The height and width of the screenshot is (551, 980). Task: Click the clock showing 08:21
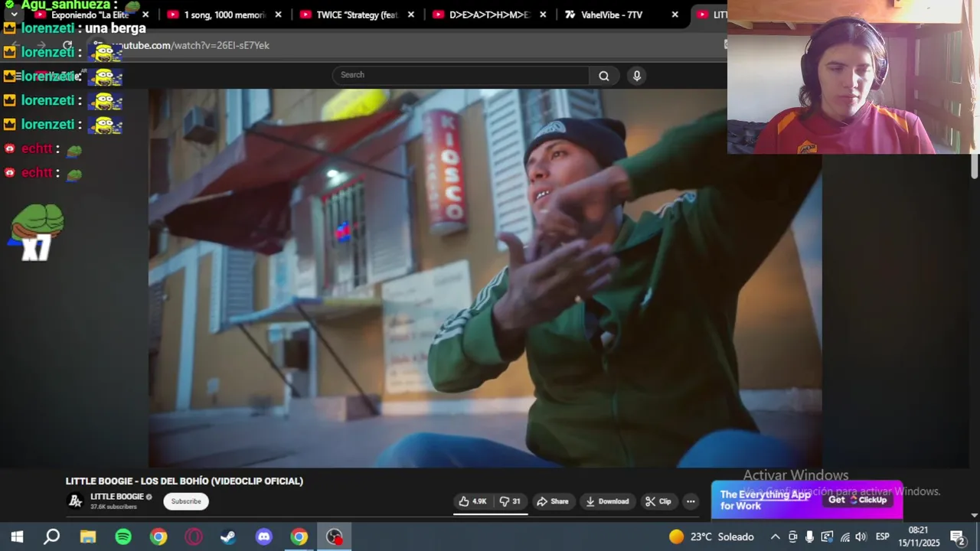(918, 530)
